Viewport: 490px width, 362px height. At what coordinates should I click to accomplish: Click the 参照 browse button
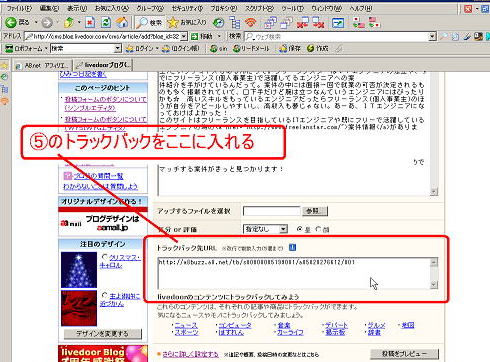pyautogui.click(x=315, y=211)
